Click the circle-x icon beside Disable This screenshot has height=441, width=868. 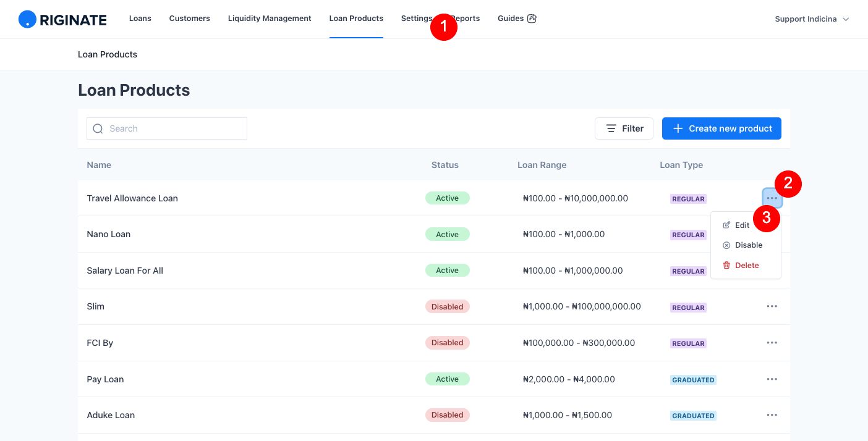(x=726, y=245)
